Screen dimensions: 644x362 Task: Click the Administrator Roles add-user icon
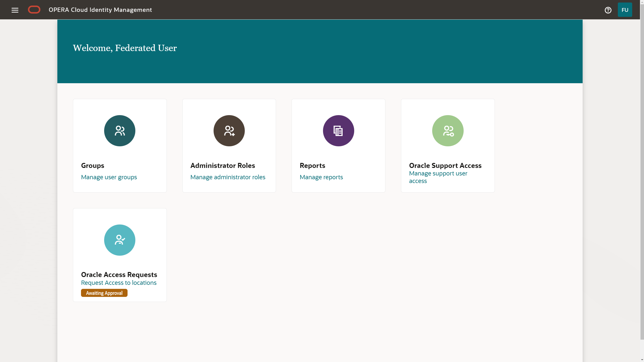click(x=229, y=131)
